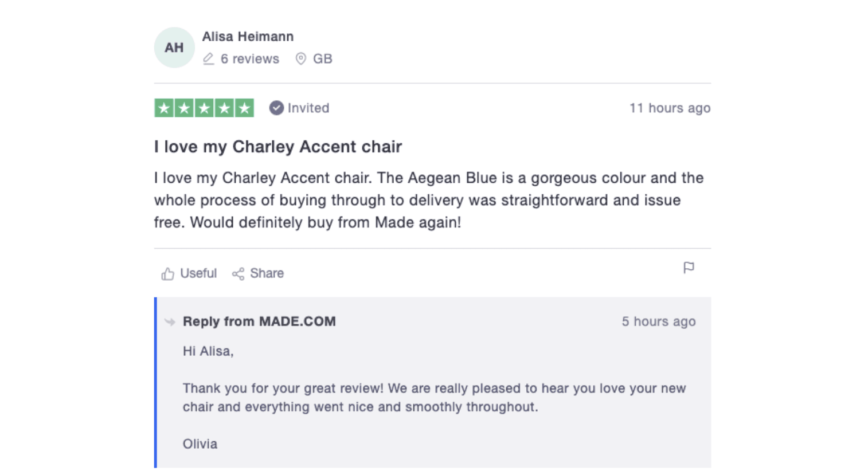This screenshot has height=471, width=868.
Task: Click the location pin icon
Action: click(300, 59)
